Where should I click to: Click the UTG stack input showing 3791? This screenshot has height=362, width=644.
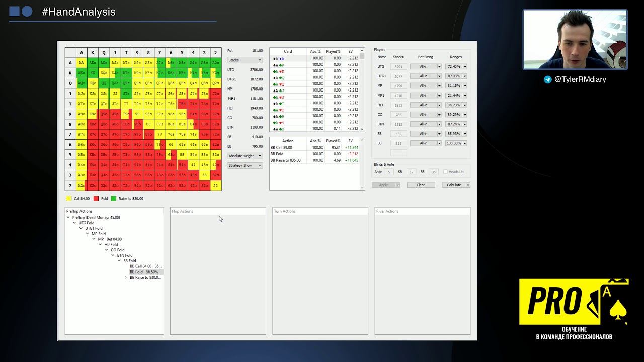(398, 66)
